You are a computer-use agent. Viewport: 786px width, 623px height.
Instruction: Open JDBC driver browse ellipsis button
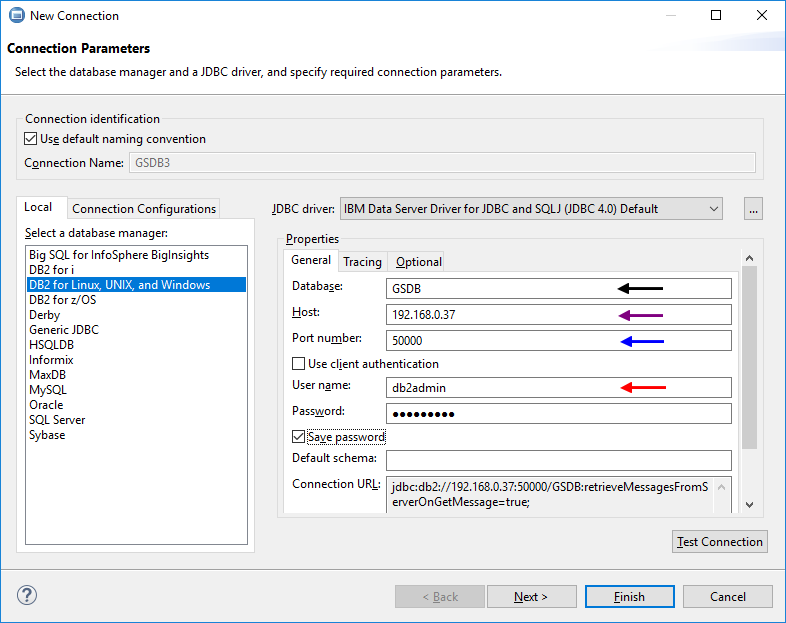tap(754, 209)
